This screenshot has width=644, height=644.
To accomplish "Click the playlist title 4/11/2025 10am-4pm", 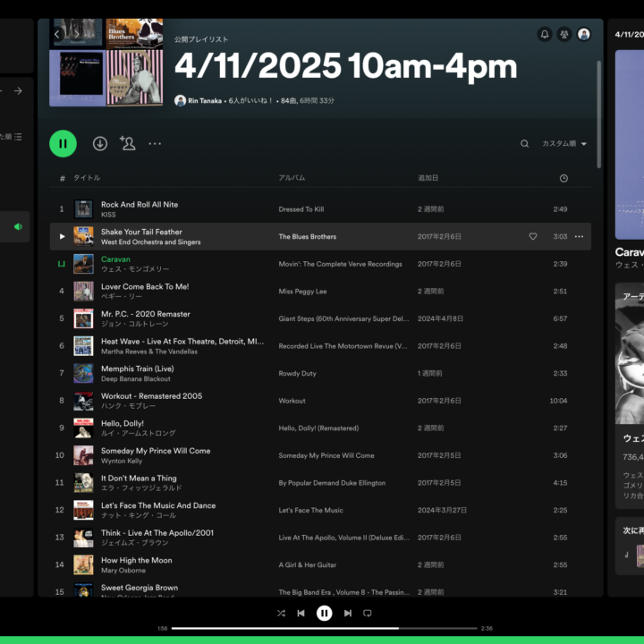I will point(346,66).
